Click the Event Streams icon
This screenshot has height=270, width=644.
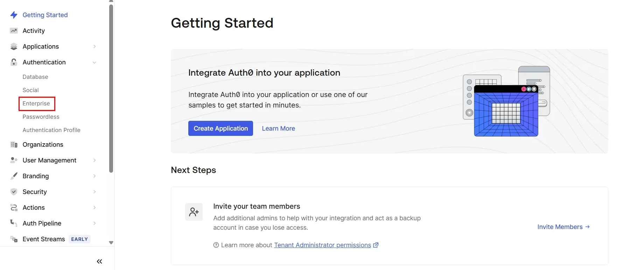pos(14,239)
